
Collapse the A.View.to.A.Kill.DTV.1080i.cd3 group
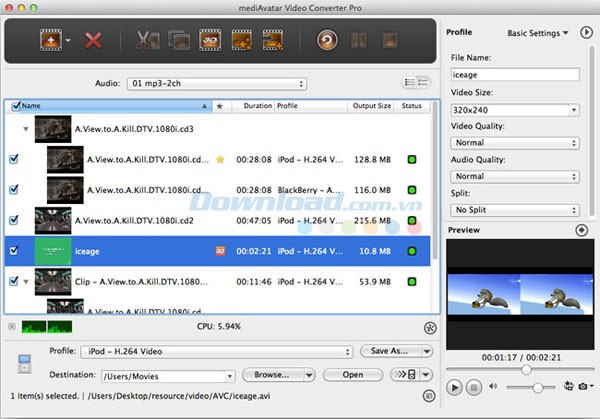pos(26,129)
